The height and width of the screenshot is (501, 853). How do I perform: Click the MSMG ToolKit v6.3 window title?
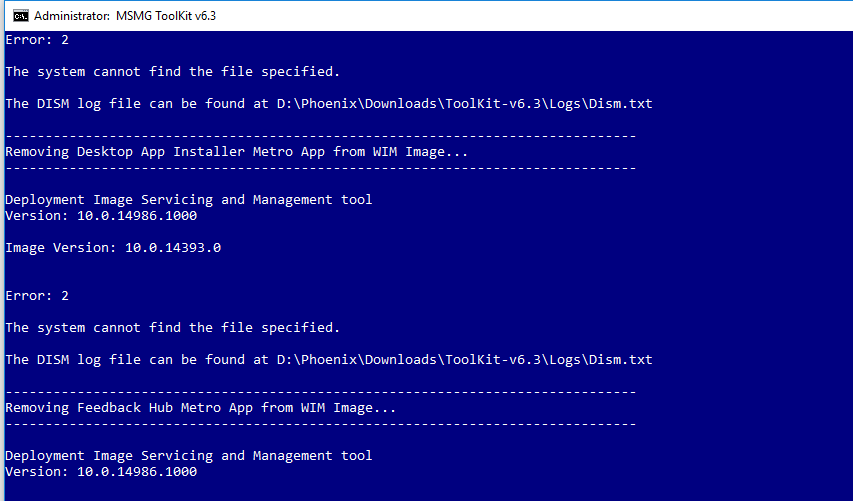125,16
